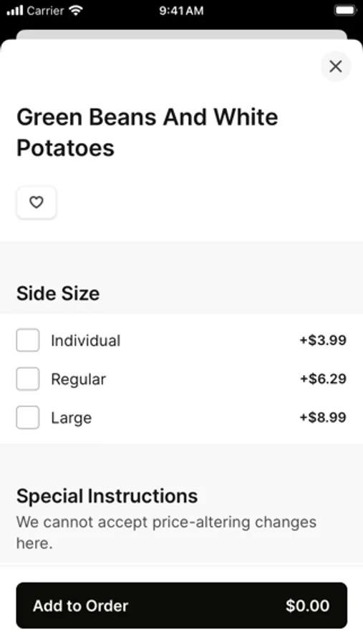Tap the Side Size section header
Viewport: 363px width, 644px height.
coord(58,293)
